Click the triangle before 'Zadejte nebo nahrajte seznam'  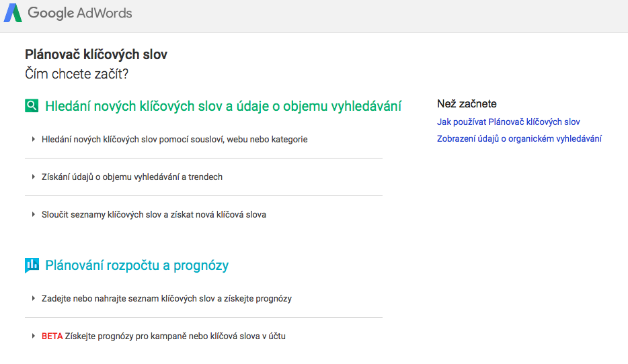click(x=33, y=298)
